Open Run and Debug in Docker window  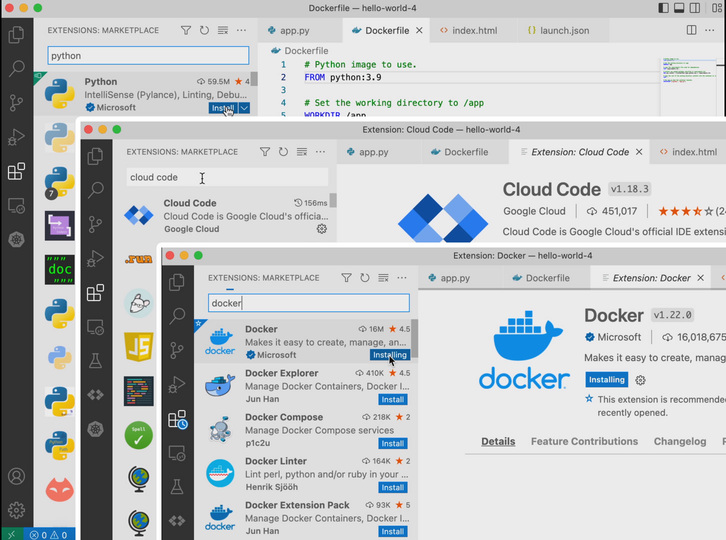[x=176, y=384]
